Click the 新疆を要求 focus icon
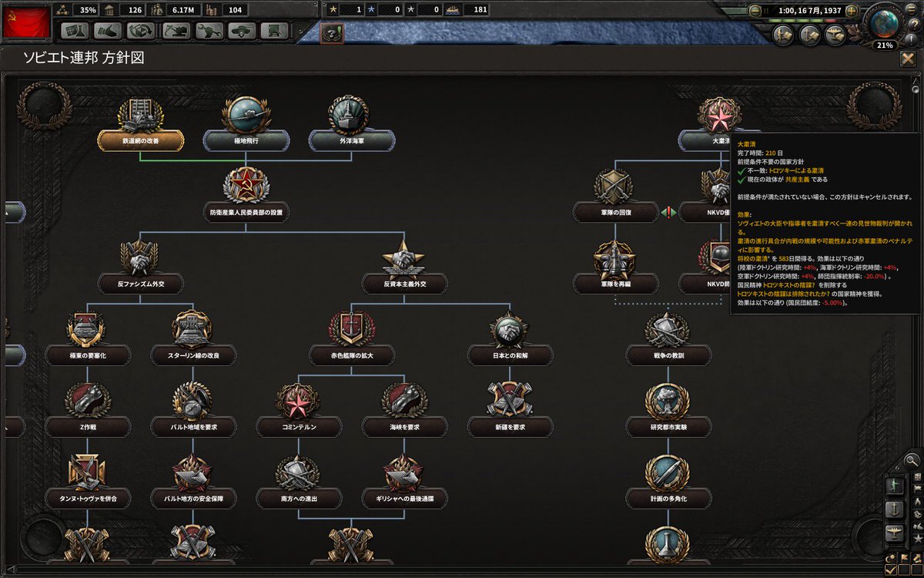Image resolution: width=924 pixels, height=578 pixels. [x=510, y=400]
